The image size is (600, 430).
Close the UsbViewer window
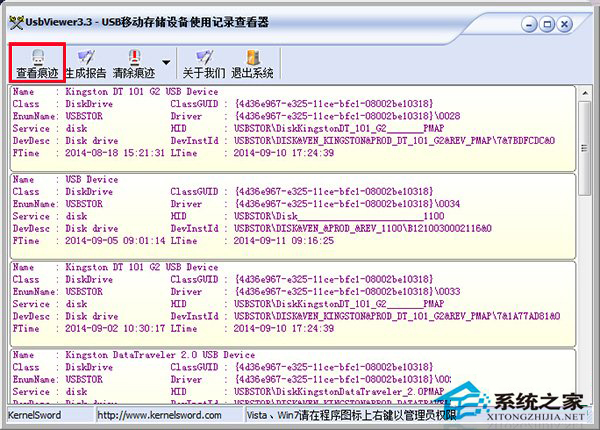coord(564,25)
